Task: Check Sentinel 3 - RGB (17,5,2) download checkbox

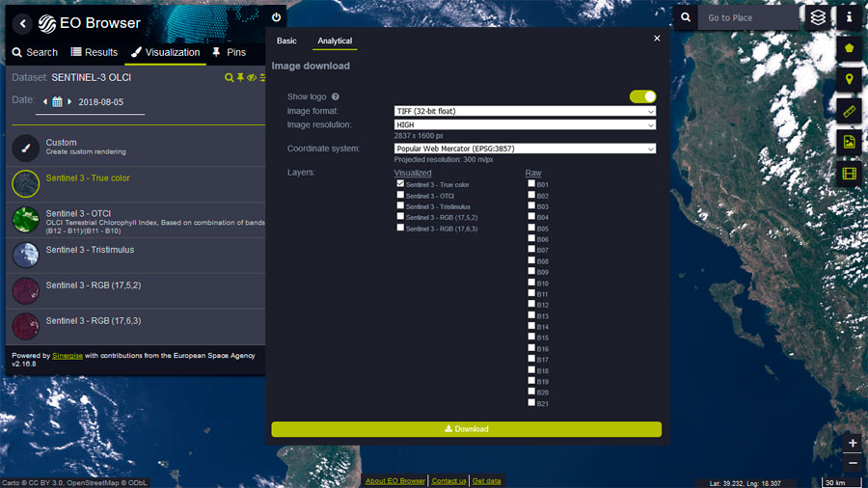Action: coord(400,216)
